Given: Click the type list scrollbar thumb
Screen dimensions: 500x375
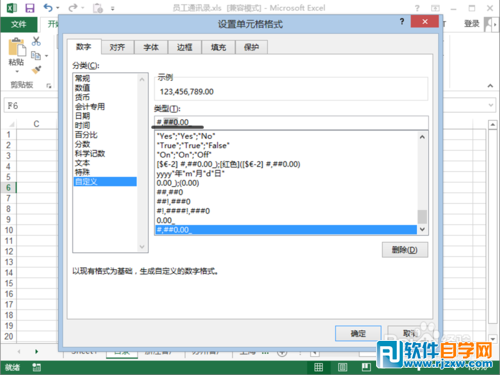Looking at the screenshot, I should (x=422, y=217).
